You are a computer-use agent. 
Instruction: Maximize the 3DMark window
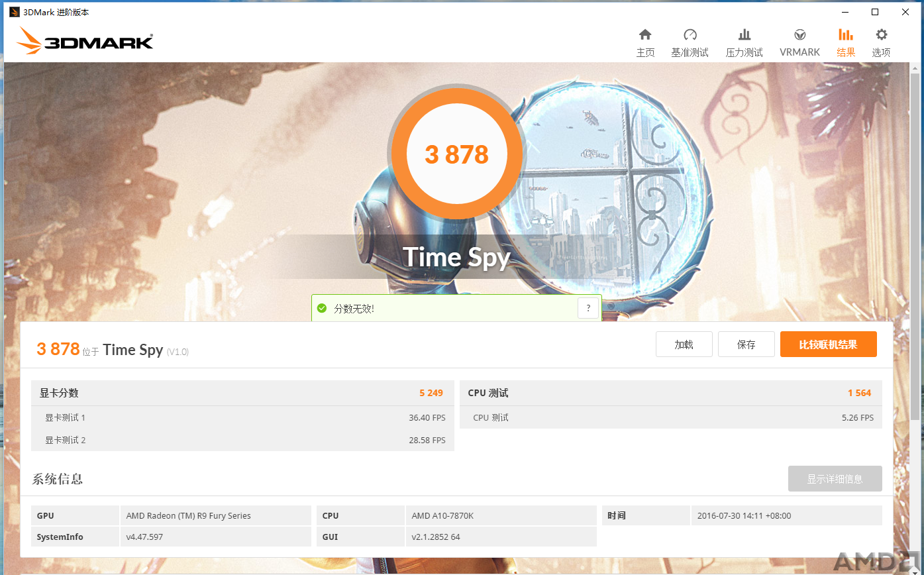pyautogui.click(x=875, y=12)
